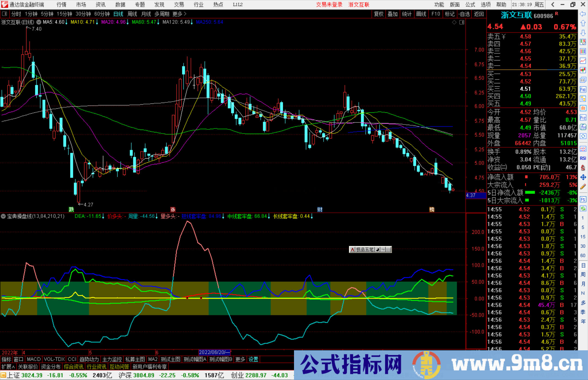The image size is (588, 380).
Task: Switch to the MACD indicator tab
Action: pos(33,359)
